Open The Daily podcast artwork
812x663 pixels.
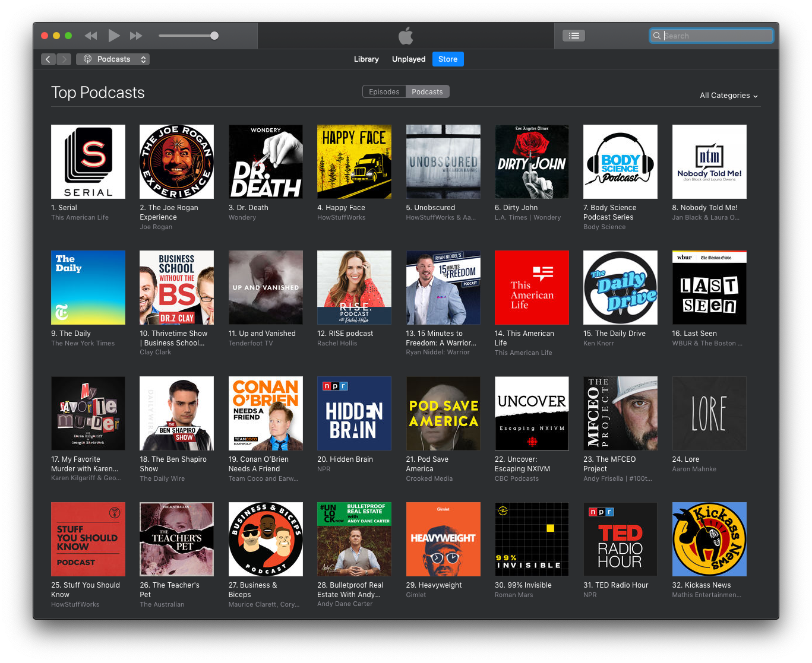tap(88, 287)
